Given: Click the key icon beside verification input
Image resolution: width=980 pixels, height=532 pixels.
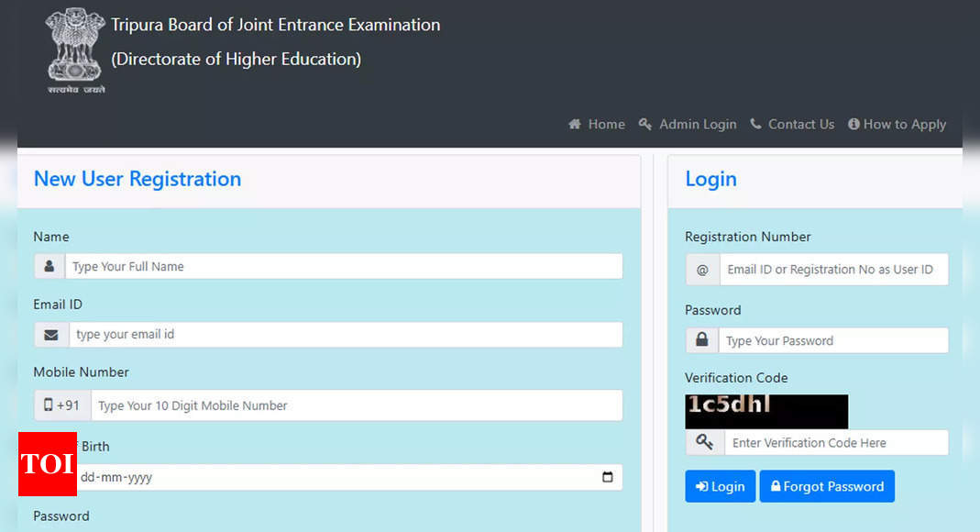Looking at the screenshot, I should coord(704,442).
